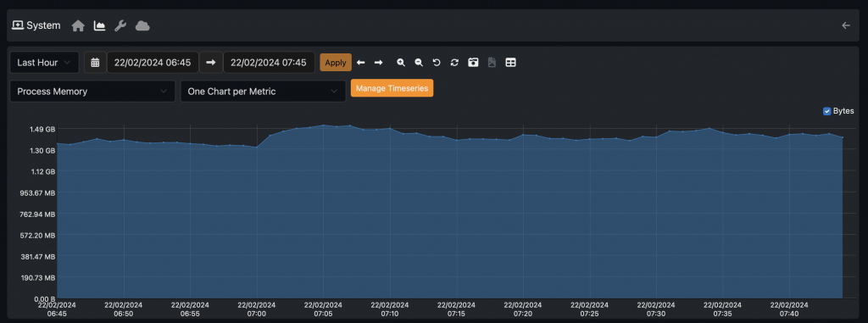
Task: Shift time range forward with right arrow after Apply
Action: point(379,63)
